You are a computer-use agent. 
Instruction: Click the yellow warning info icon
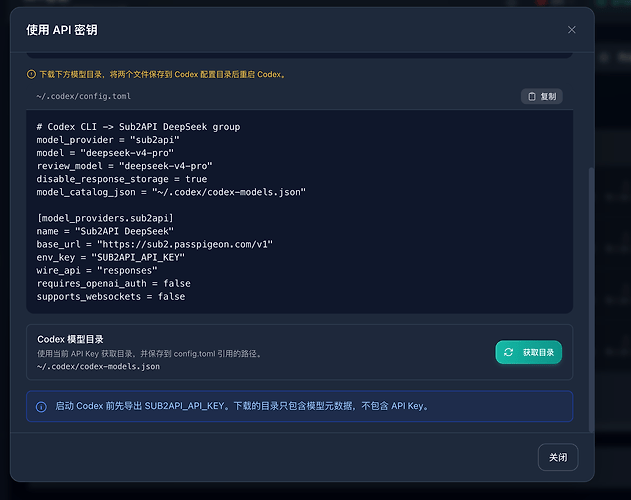pyautogui.click(x=31, y=74)
